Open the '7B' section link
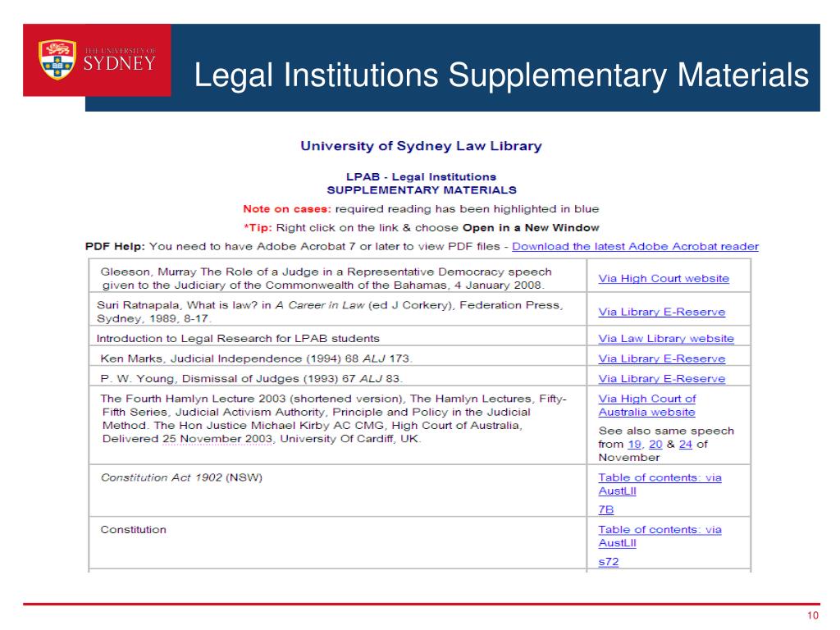 pyautogui.click(x=606, y=509)
